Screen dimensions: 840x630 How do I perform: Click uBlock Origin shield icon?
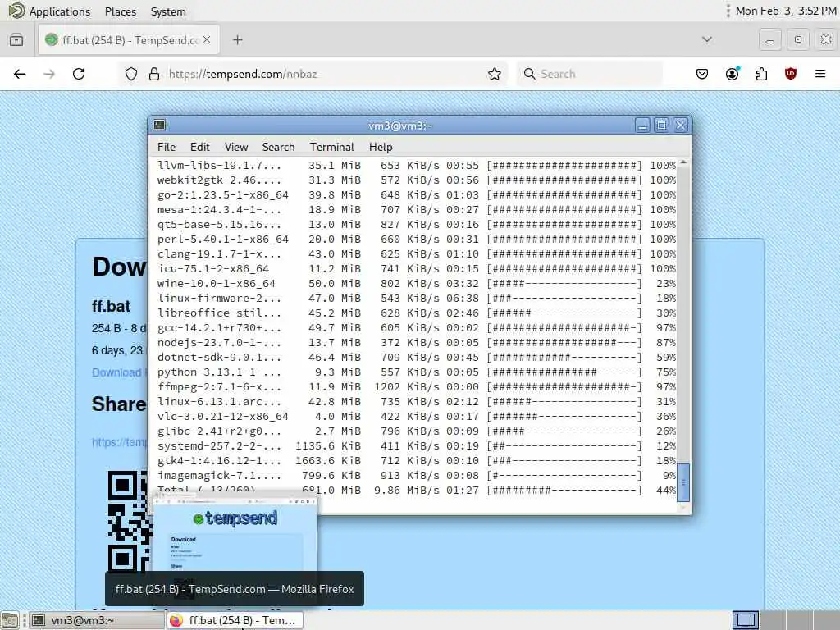click(x=790, y=74)
